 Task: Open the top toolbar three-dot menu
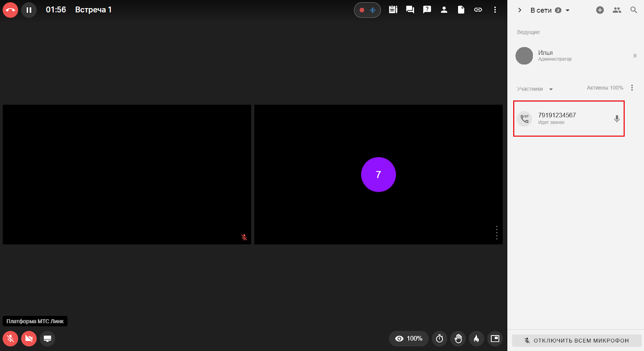coord(495,10)
